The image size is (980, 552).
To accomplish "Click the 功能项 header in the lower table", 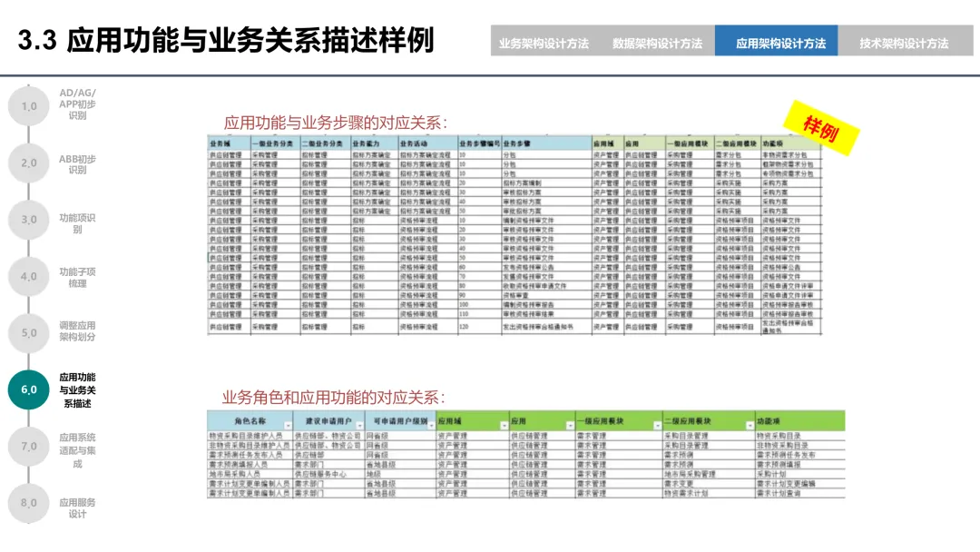I will (800, 420).
